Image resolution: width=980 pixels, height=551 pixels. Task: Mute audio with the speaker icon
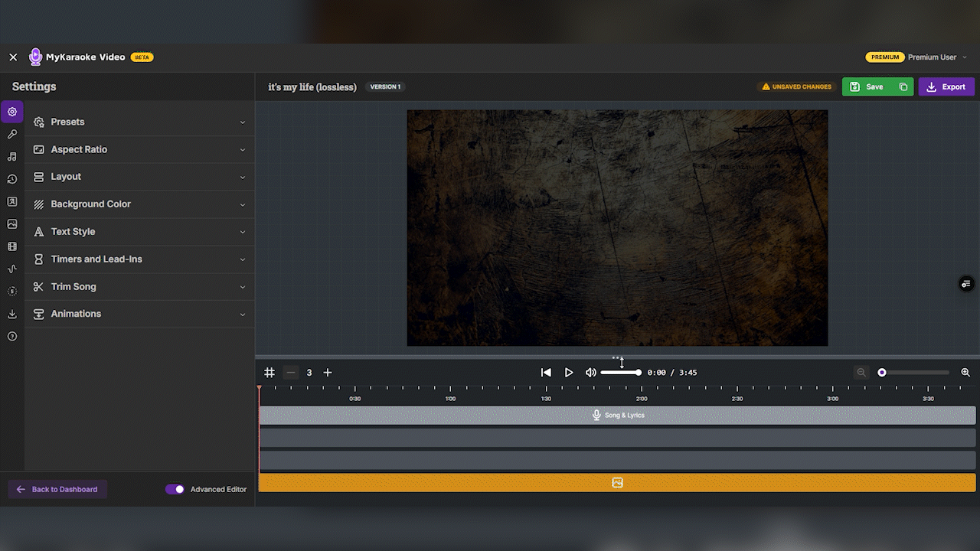(590, 373)
